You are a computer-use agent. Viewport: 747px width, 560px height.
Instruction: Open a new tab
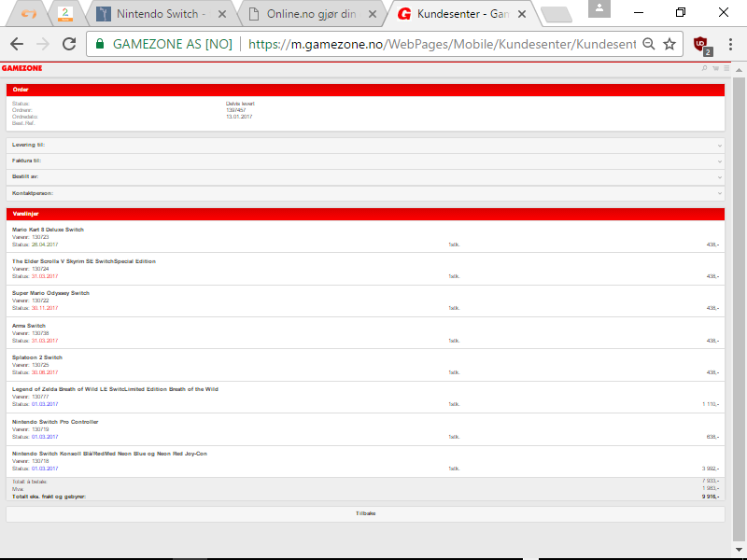(556, 15)
